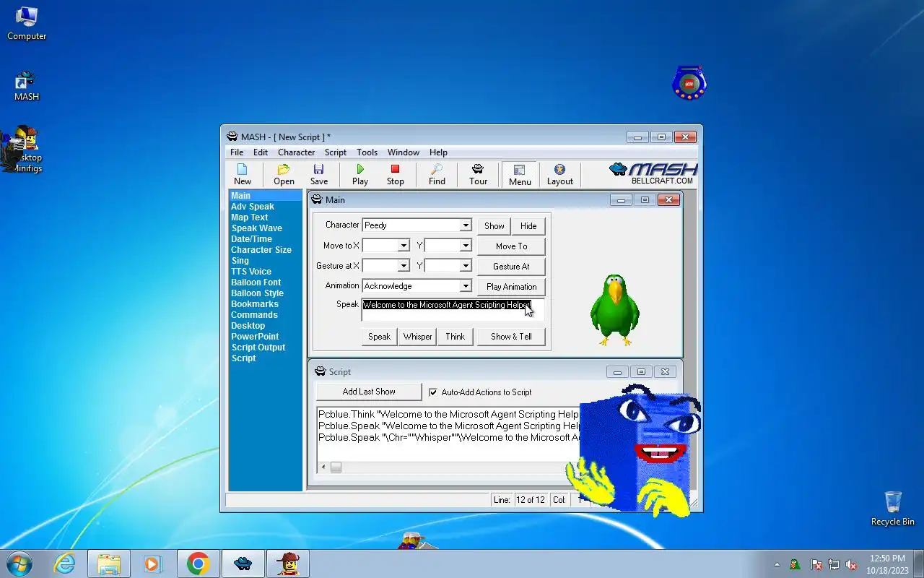
Task: Click the muted volume tray icon
Action: pyautogui.click(x=851, y=564)
